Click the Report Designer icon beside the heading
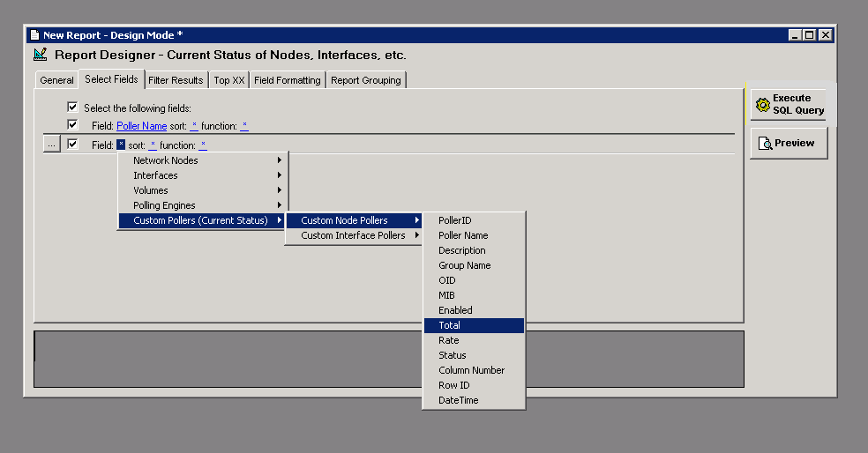 coord(40,55)
